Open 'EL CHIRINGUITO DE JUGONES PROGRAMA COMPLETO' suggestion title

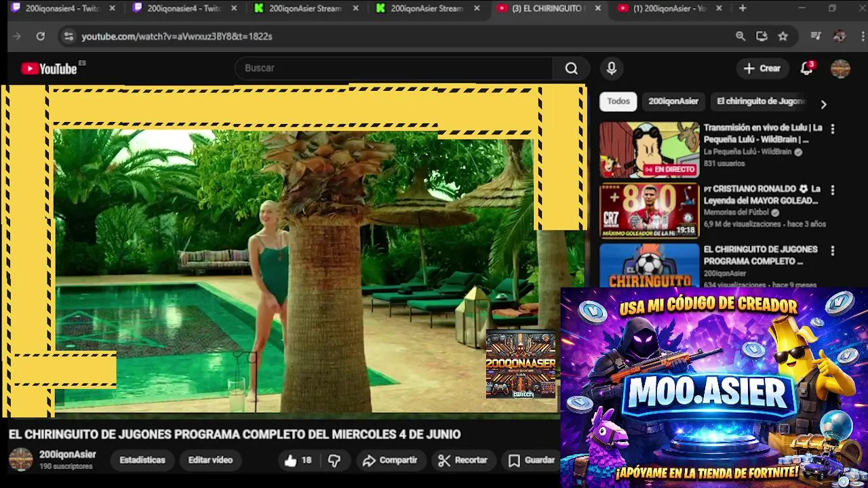(x=761, y=256)
